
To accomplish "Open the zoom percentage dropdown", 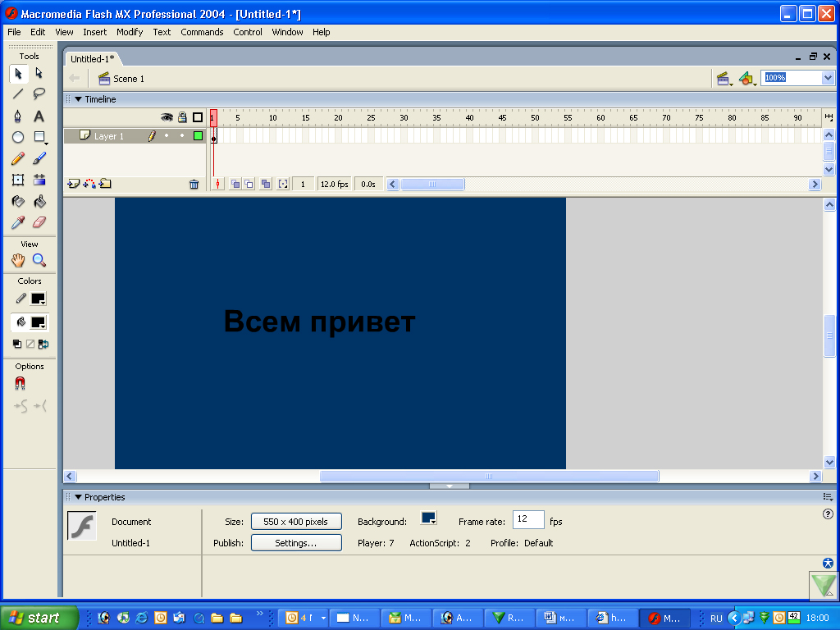I will [827, 78].
